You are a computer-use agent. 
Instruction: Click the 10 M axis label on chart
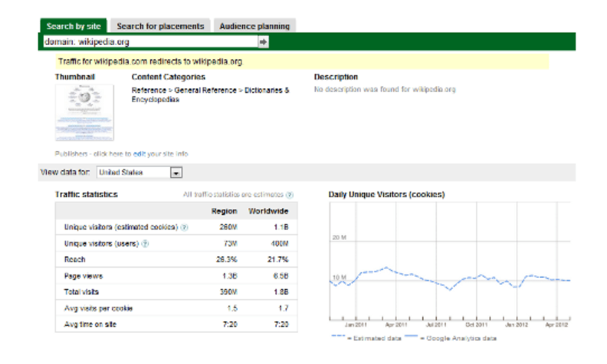pyautogui.click(x=339, y=278)
